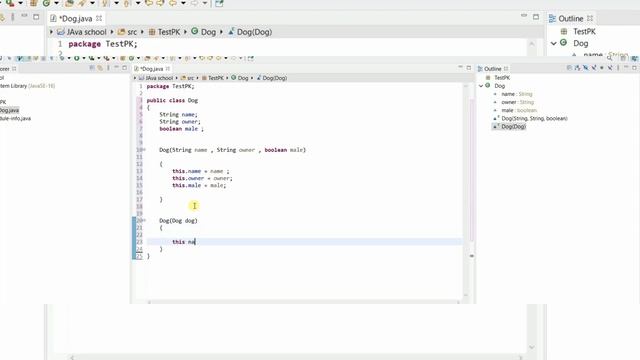Select the Outline tab in the small front window
Screen dimensions: 640x360
[x=492, y=69]
